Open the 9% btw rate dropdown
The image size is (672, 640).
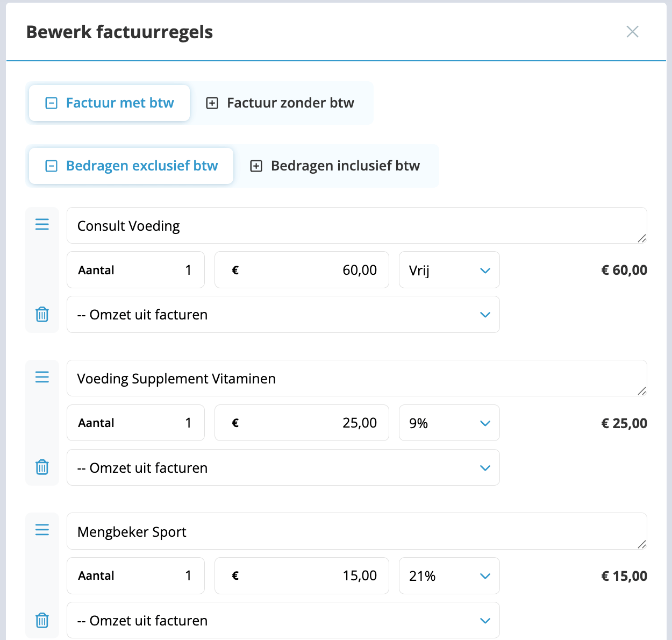(449, 423)
